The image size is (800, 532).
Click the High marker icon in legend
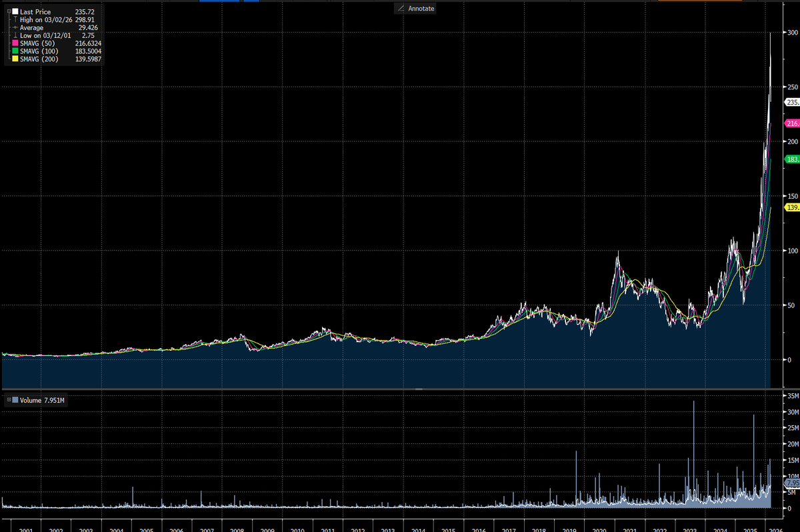point(15,20)
